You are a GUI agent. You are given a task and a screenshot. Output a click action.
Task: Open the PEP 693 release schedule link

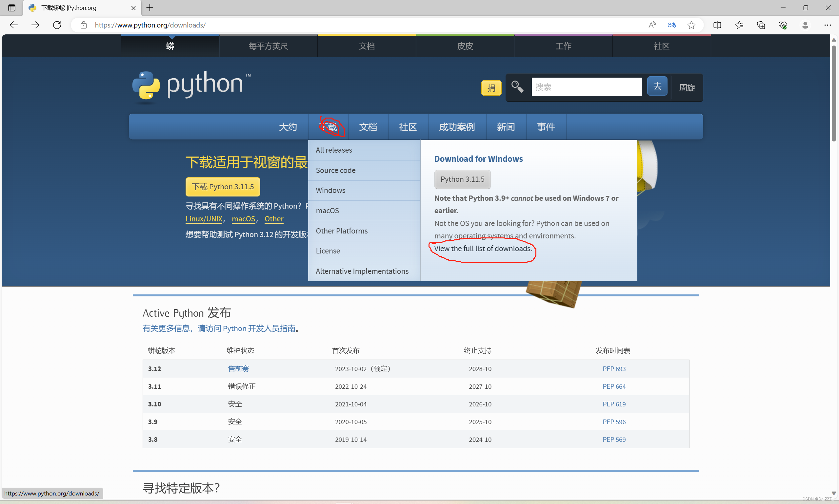pyautogui.click(x=614, y=368)
